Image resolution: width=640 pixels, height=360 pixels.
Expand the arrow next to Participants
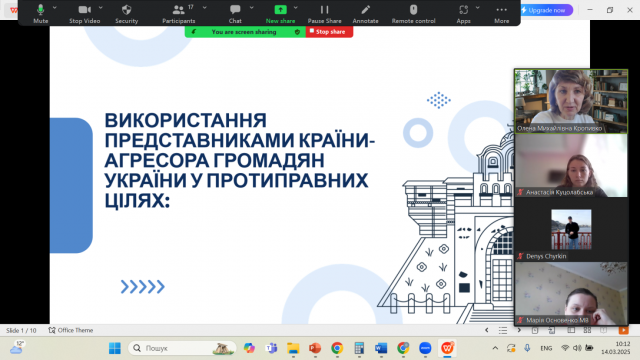(x=204, y=8)
